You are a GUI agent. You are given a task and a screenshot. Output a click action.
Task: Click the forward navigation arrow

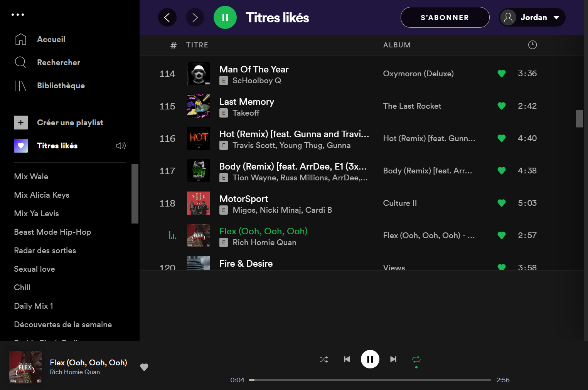click(195, 17)
